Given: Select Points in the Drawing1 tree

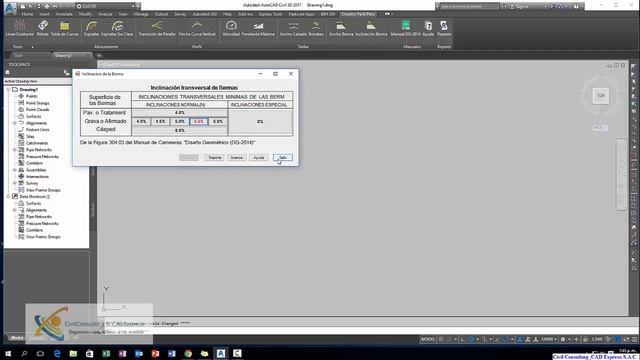Looking at the screenshot, I should pos(31,96).
